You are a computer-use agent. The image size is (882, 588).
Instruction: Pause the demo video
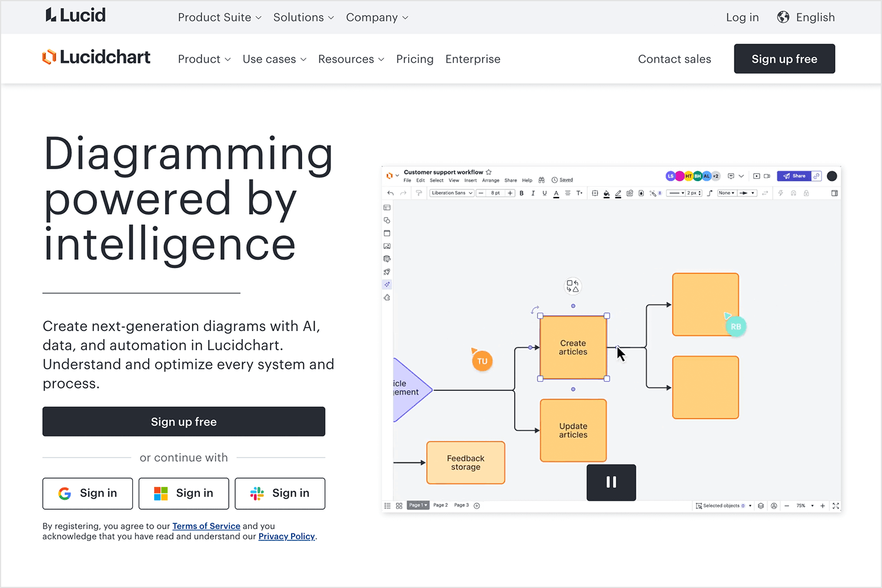pos(611,482)
